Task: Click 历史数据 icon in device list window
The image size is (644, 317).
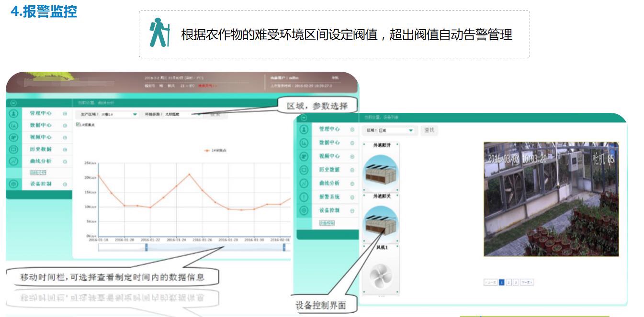Action: [304, 170]
